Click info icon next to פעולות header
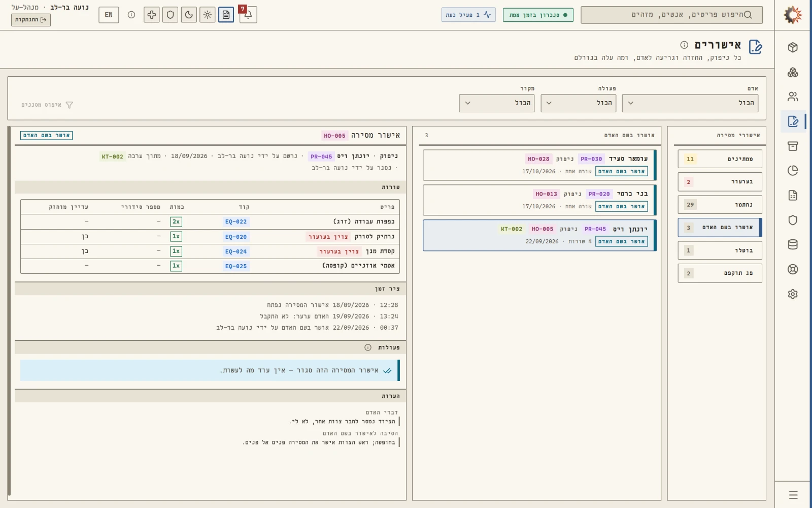The height and width of the screenshot is (508, 812). [368, 347]
